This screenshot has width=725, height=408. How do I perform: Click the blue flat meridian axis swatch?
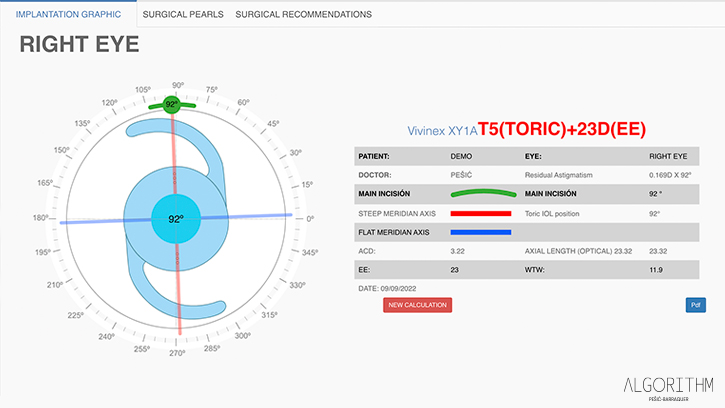pos(481,232)
